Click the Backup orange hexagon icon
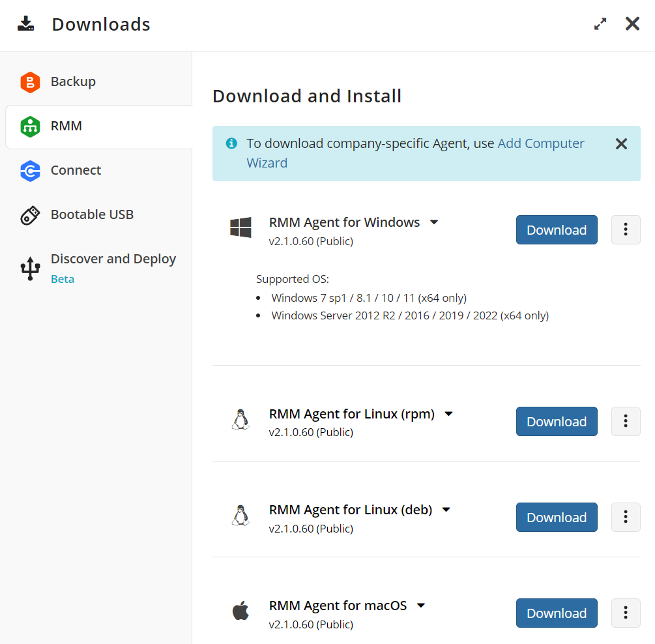 tap(30, 82)
